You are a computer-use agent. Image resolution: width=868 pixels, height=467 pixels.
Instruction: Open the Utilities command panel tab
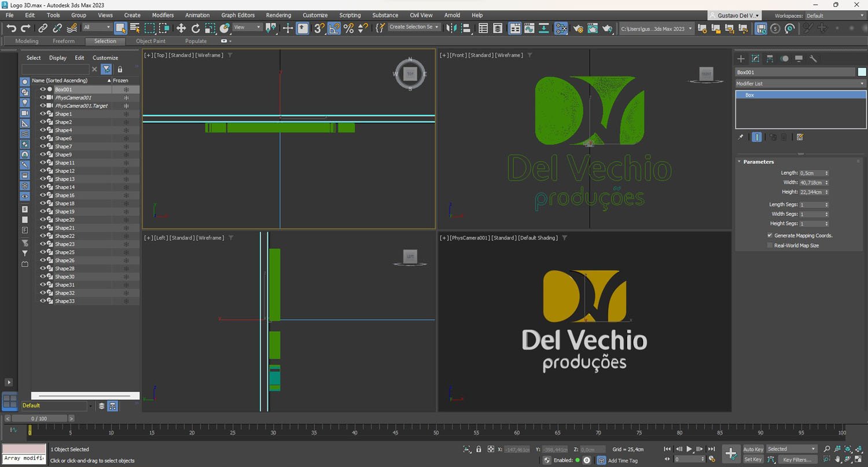[813, 58]
